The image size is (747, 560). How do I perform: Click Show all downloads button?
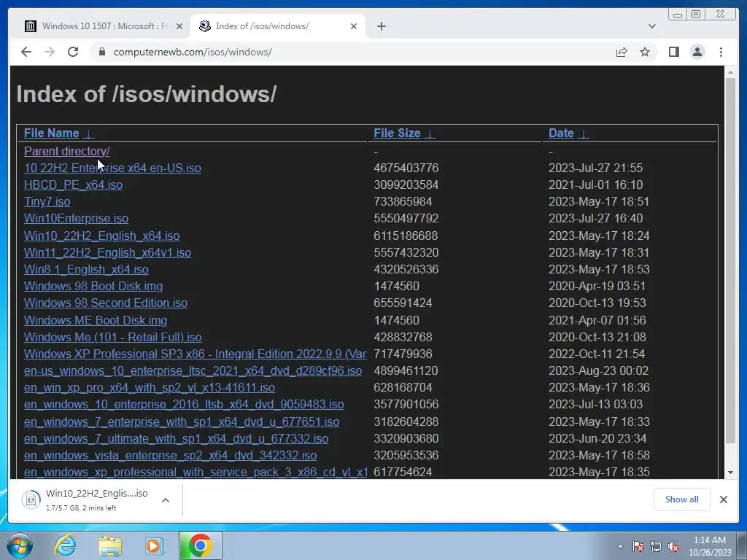[x=682, y=499]
